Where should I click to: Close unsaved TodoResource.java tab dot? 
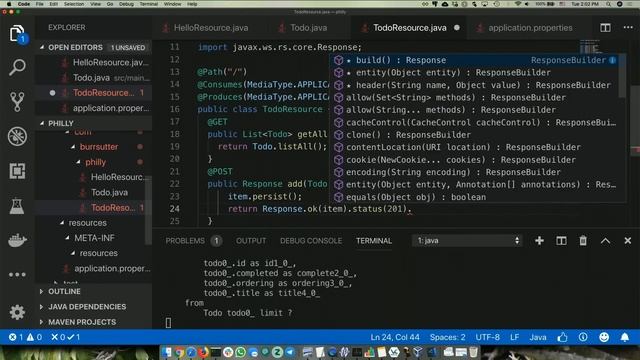coord(457,28)
